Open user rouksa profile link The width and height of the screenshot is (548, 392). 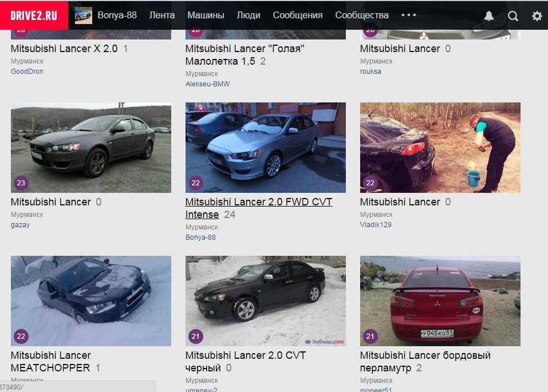(x=370, y=72)
